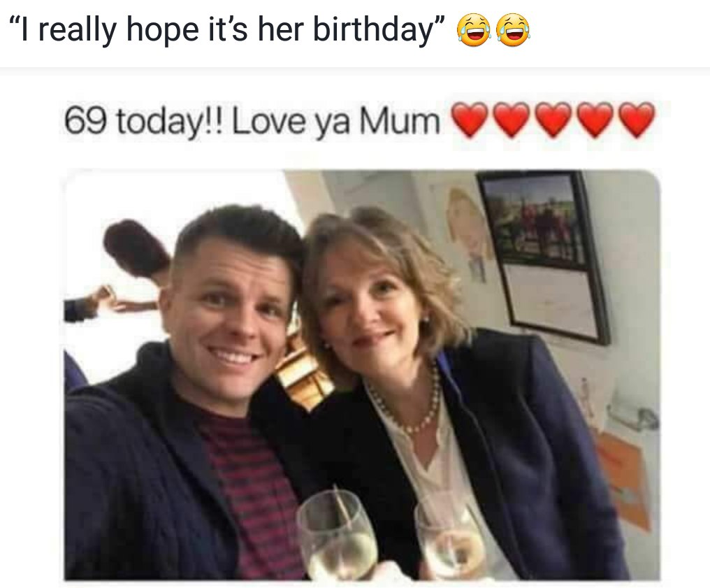Click the last red heart emoji
The height and width of the screenshot is (588, 710).
click(x=637, y=120)
